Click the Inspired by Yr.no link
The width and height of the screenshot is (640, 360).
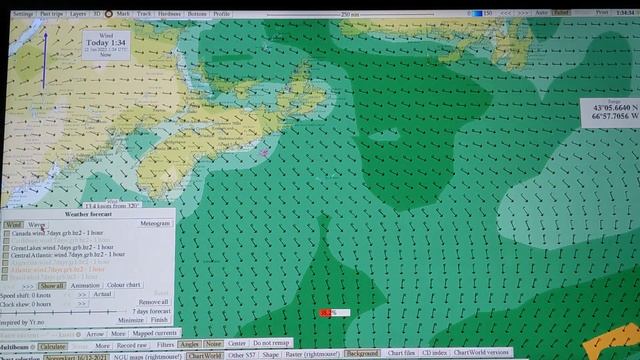pos(22,322)
